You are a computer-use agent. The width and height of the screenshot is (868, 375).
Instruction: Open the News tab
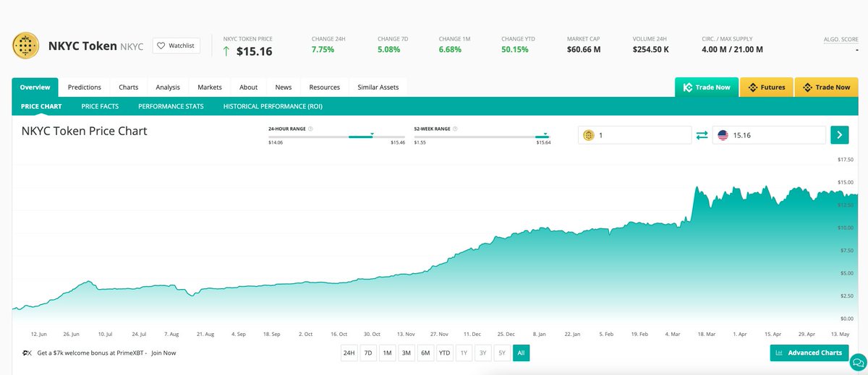[284, 87]
